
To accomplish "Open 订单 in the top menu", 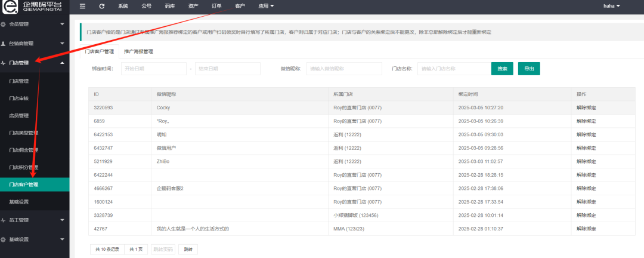I will (216, 6).
